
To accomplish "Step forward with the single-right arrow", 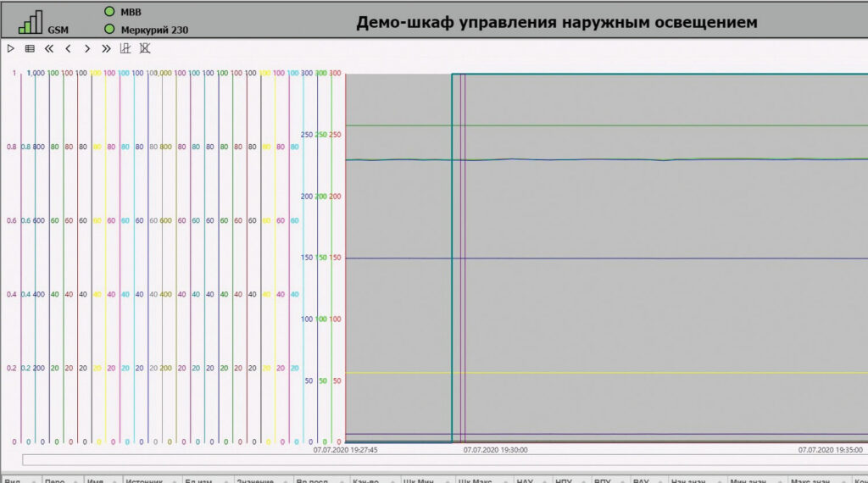I will tap(86, 49).
